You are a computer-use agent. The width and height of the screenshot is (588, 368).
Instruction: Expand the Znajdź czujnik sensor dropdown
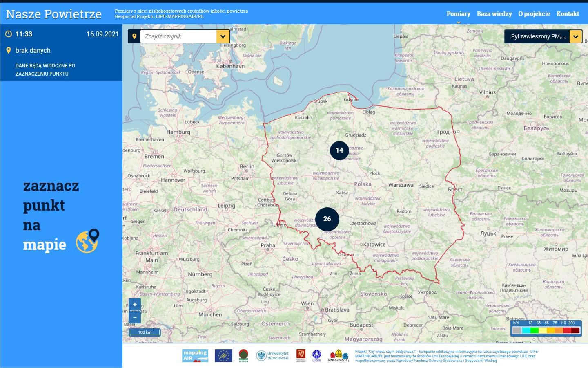point(223,36)
